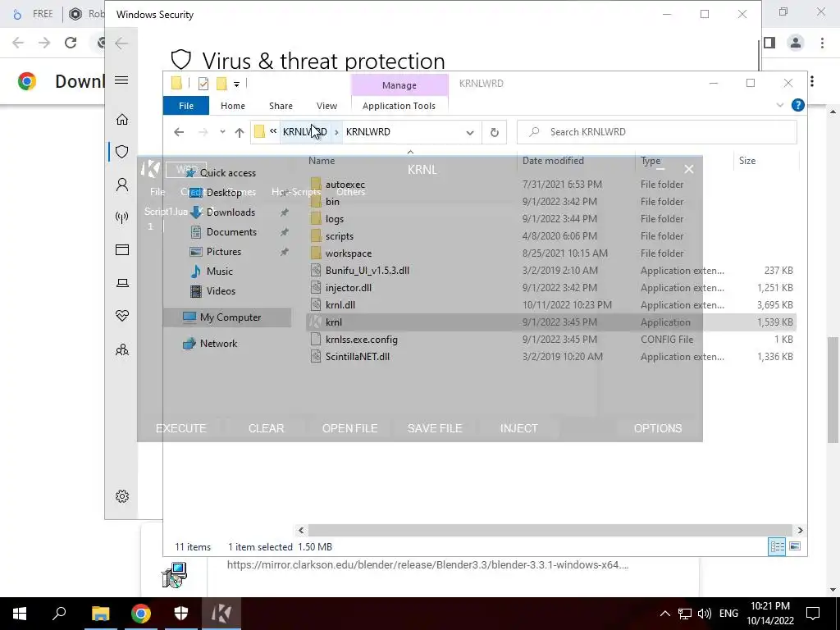Expand the Explorer ribbon chevron

click(780, 105)
